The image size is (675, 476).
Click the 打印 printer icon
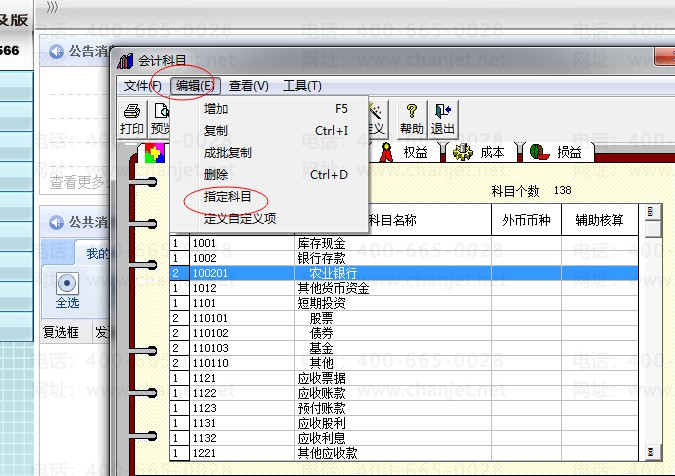(x=132, y=111)
